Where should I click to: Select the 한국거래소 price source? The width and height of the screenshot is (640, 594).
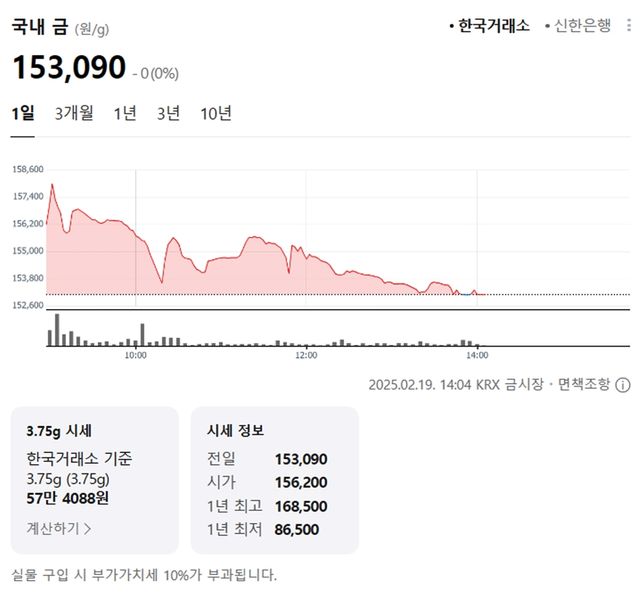[x=492, y=26]
